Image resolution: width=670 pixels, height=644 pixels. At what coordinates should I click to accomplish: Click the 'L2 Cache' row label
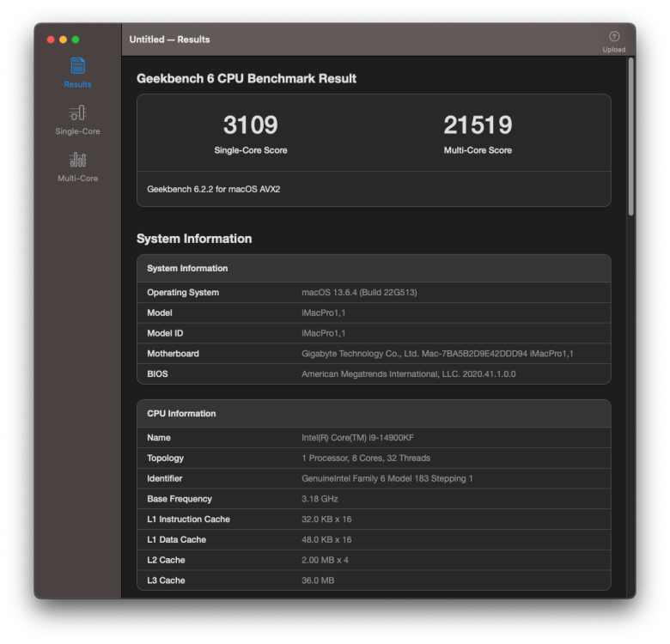coord(166,561)
